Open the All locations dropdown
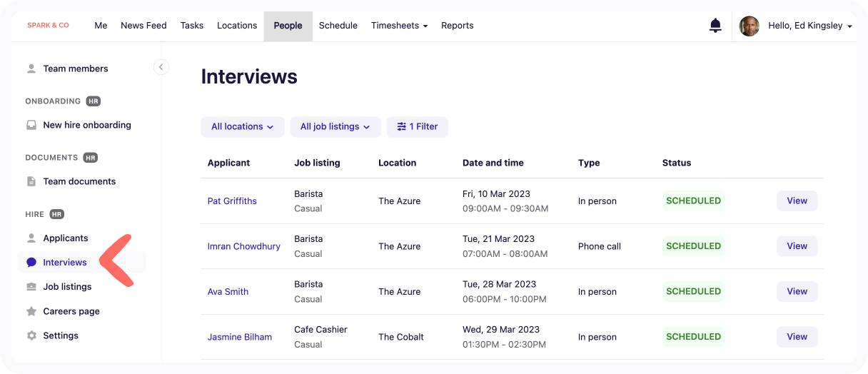Screen dimensions: 868x374 coord(242,127)
